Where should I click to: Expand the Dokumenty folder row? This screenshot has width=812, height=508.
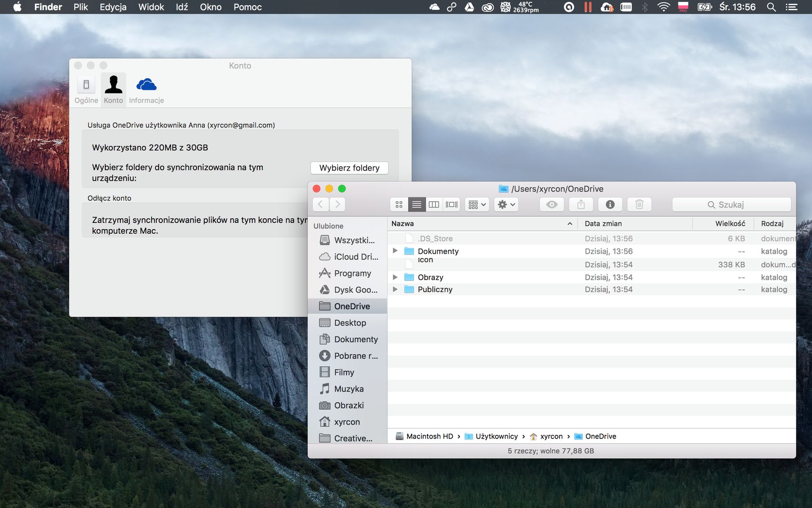point(395,251)
